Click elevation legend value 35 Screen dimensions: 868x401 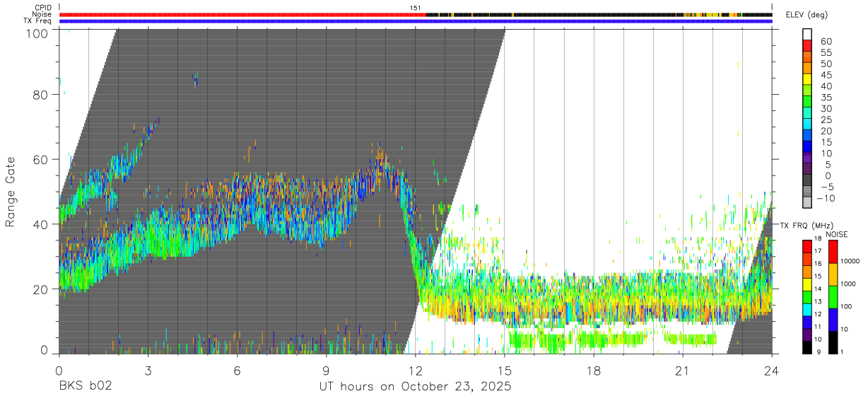tap(825, 98)
